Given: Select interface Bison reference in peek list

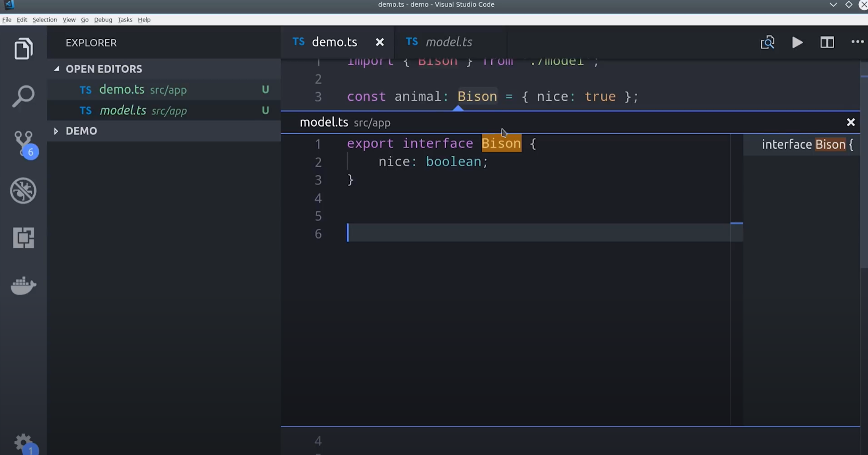Looking at the screenshot, I should coord(806,145).
